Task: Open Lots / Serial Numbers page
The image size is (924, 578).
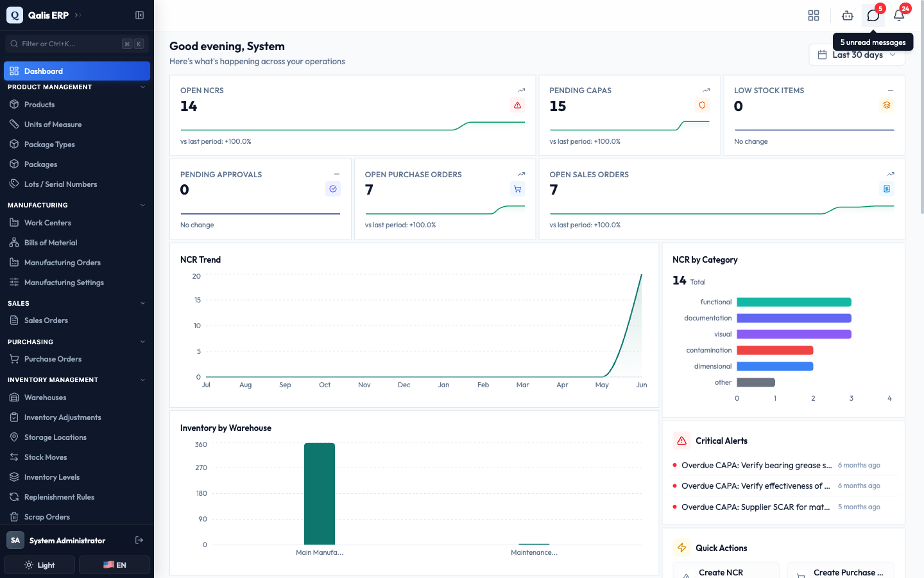Action: 77,184
